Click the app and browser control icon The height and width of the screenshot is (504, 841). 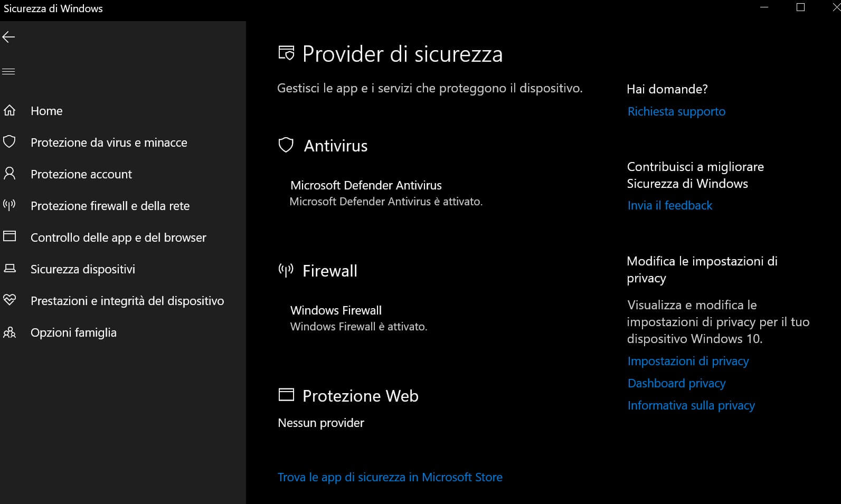[10, 236]
